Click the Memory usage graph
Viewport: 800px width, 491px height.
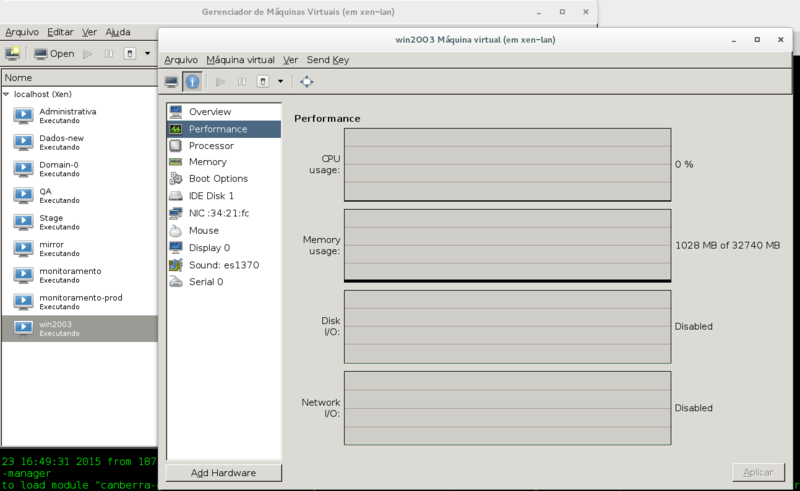click(508, 246)
